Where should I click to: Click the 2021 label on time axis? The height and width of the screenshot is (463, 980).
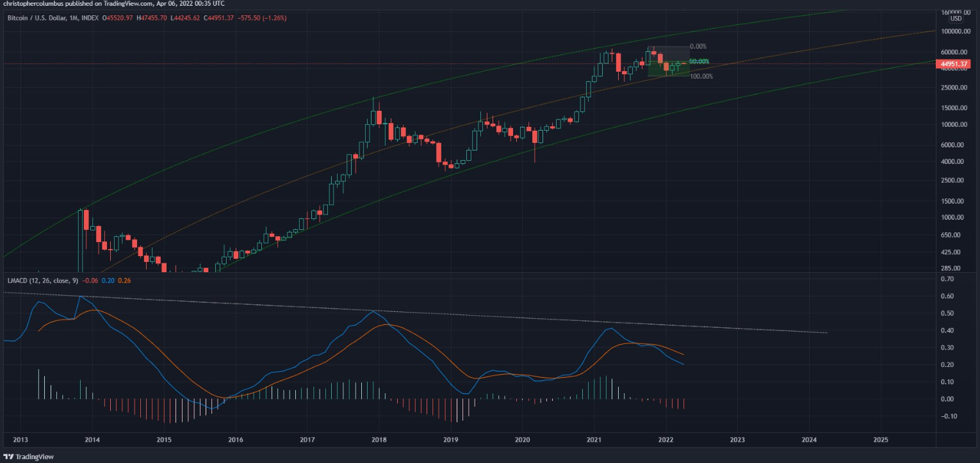coord(594,440)
